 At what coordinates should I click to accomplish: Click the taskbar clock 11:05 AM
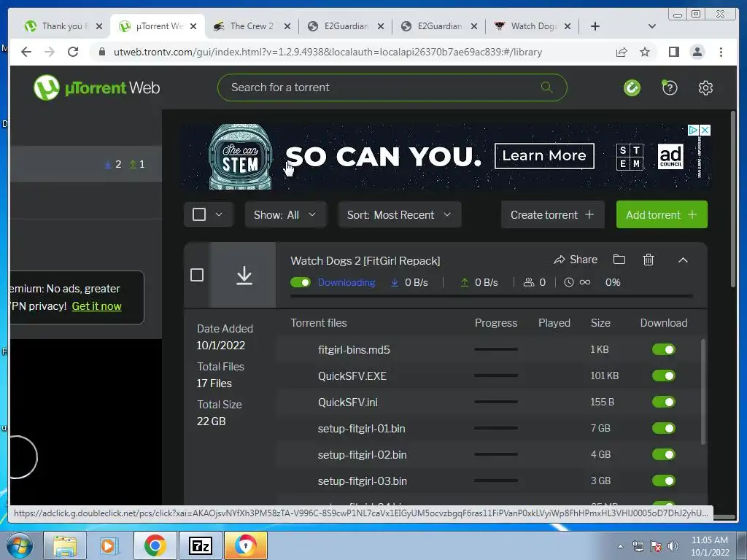[709, 540]
